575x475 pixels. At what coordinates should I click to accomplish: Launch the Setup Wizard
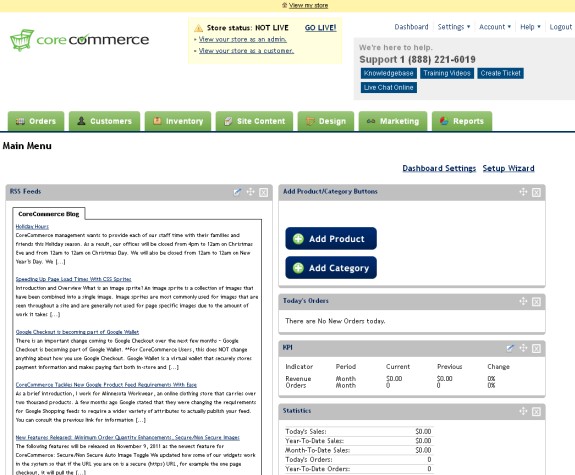pos(508,168)
